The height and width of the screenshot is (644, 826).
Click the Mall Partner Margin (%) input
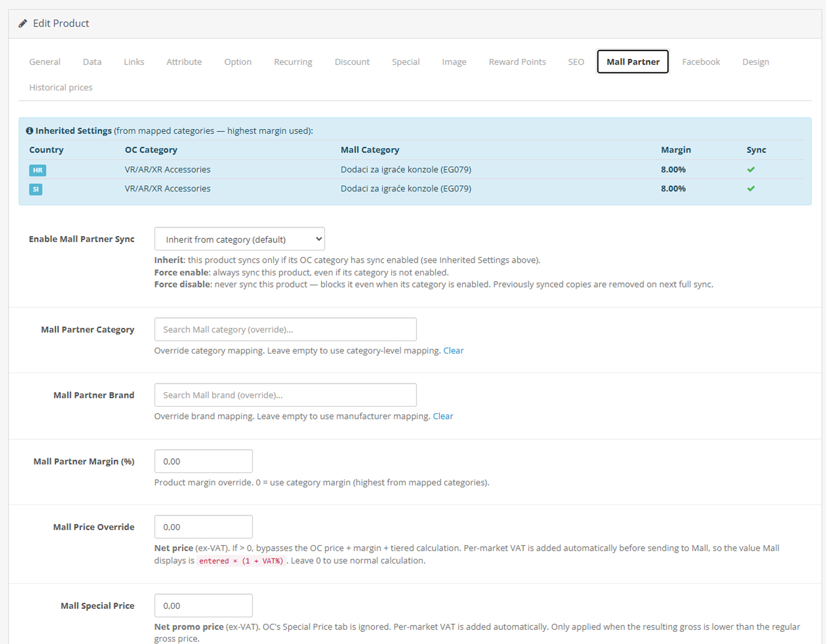204,461
